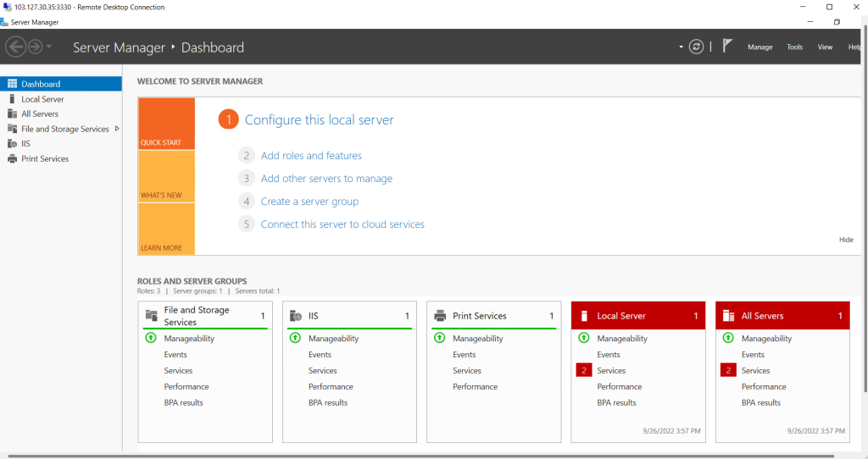This screenshot has height=459, width=868.
Task: Click the All Servers tile icon
Action: coord(728,316)
